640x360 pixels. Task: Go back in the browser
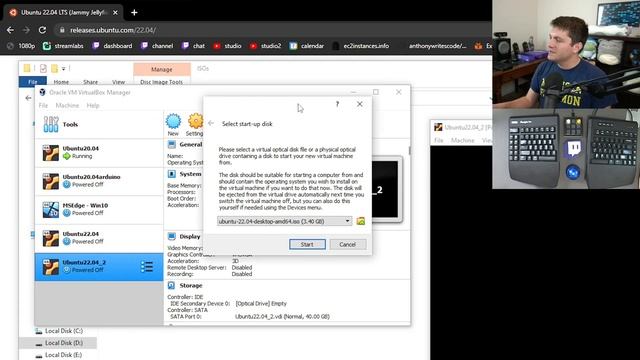click(x=10, y=30)
